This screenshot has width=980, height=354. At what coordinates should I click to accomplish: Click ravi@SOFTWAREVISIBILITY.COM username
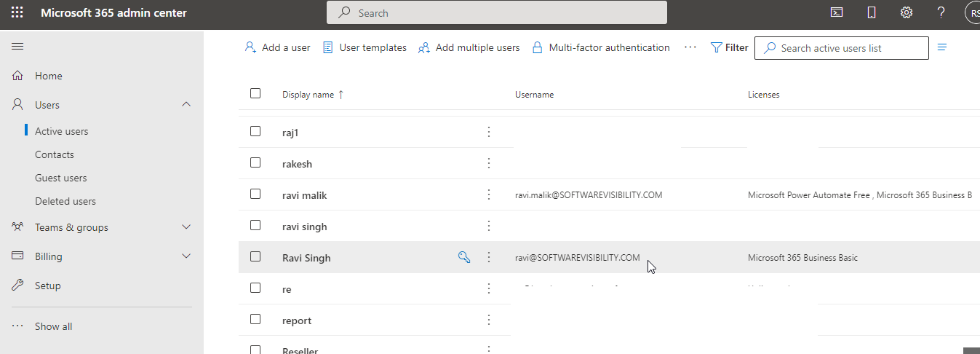click(x=578, y=258)
